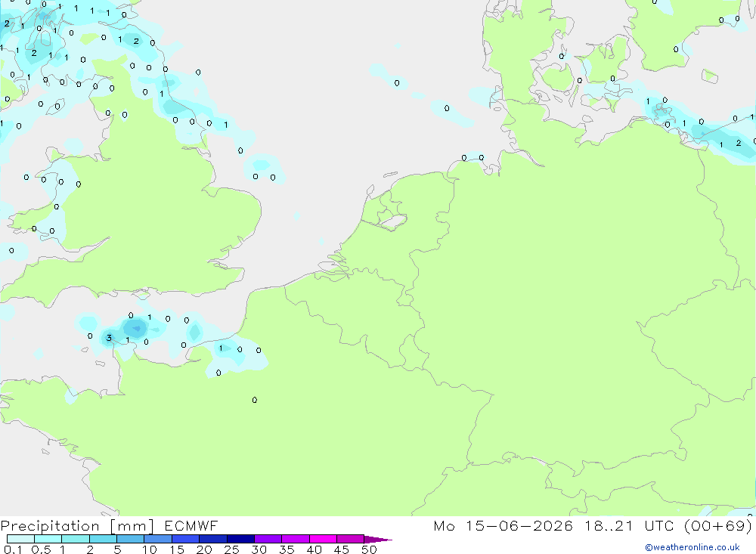
Task: Click the '35' legend scale label
Action: (287, 549)
